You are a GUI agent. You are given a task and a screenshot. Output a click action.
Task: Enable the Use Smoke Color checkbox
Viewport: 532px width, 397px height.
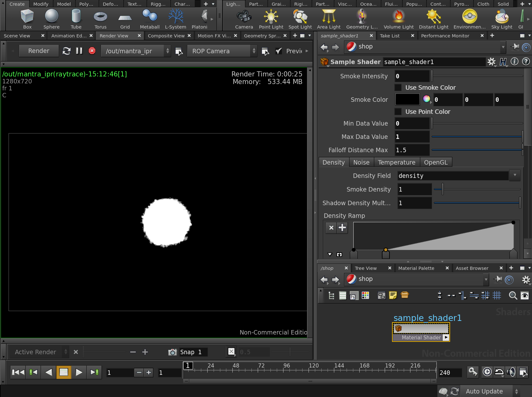coord(398,88)
